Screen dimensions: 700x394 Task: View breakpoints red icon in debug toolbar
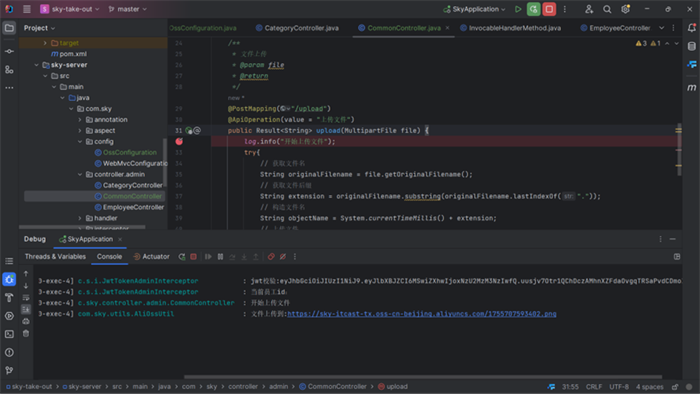pos(271,257)
